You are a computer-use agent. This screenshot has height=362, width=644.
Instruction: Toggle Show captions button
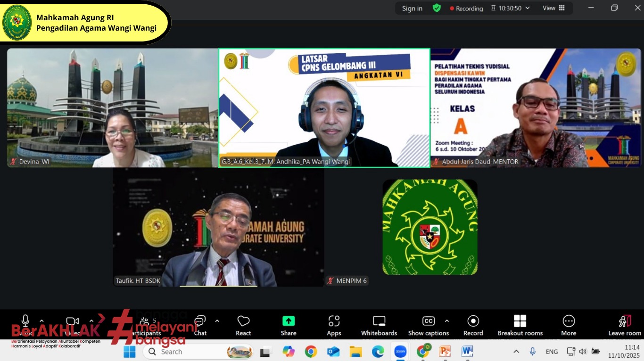(428, 325)
